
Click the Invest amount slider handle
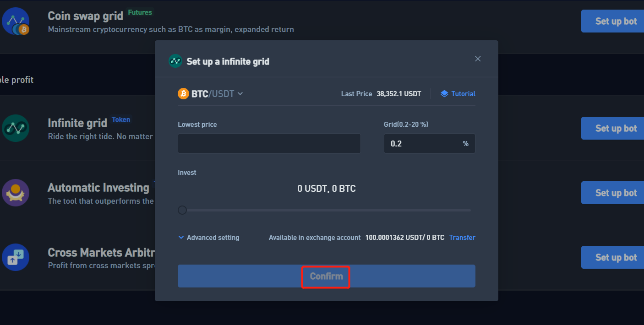tap(182, 210)
